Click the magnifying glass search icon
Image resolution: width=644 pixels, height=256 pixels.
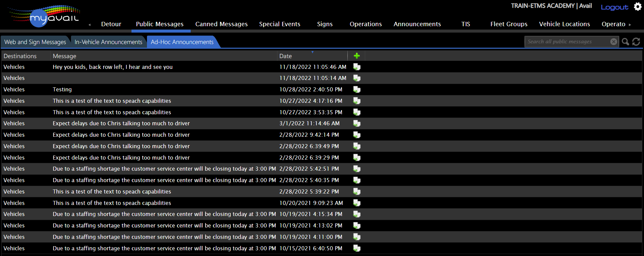click(x=625, y=42)
